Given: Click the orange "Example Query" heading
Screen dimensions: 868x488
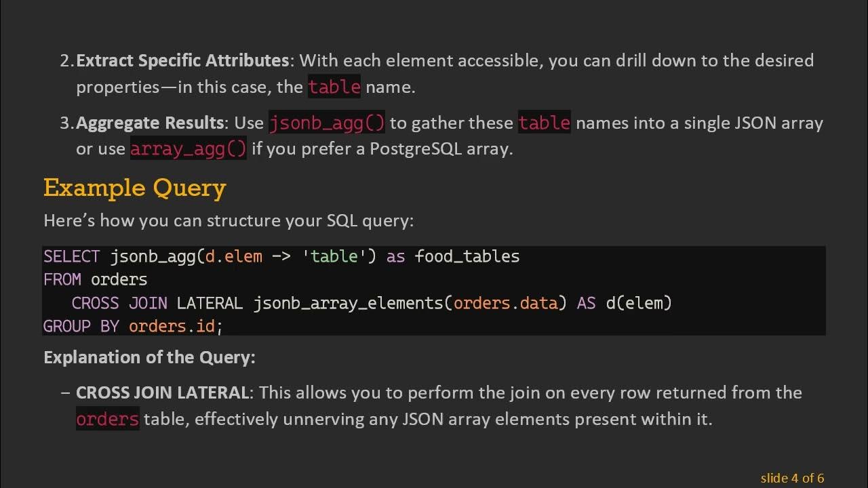Looking at the screenshot, I should [x=134, y=188].
